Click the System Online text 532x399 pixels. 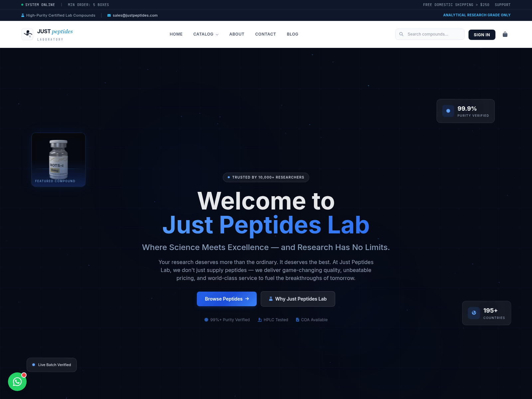40,5
